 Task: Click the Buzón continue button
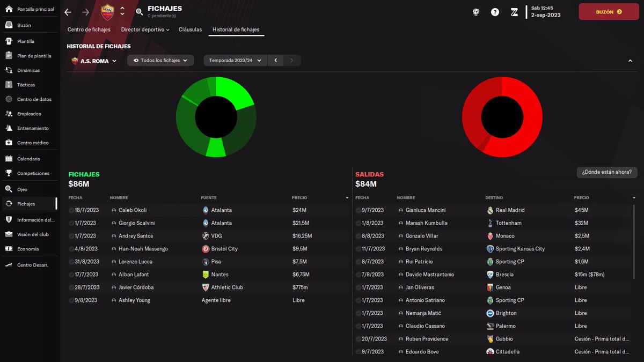click(x=609, y=12)
